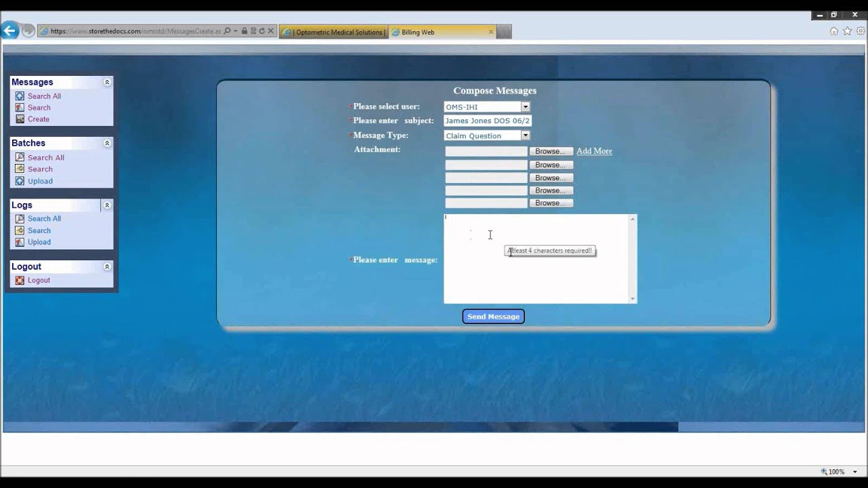Click the address bar padlock icon
This screenshot has height=488, width=868.
[x=244, y=31]
